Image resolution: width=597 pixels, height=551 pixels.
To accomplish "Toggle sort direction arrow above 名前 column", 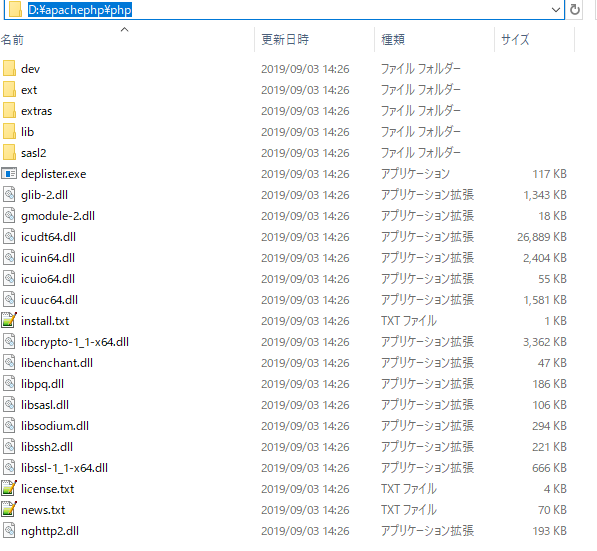I will [125, 29].
